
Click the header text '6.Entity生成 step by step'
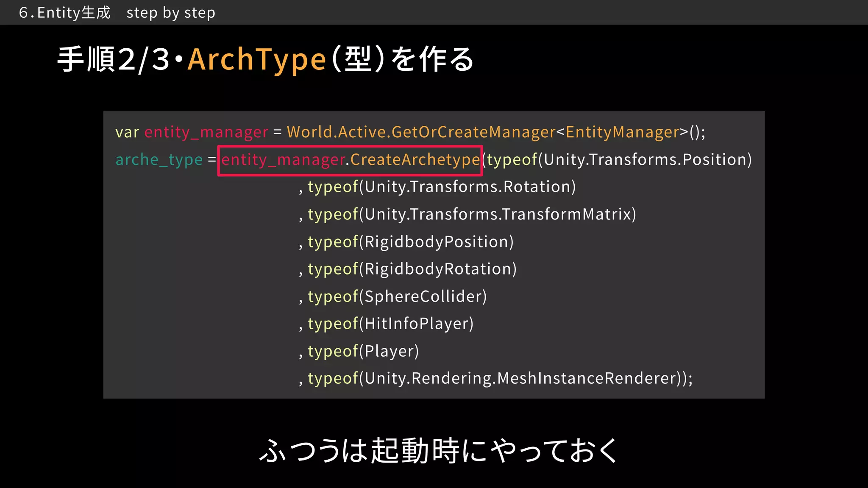117,13
